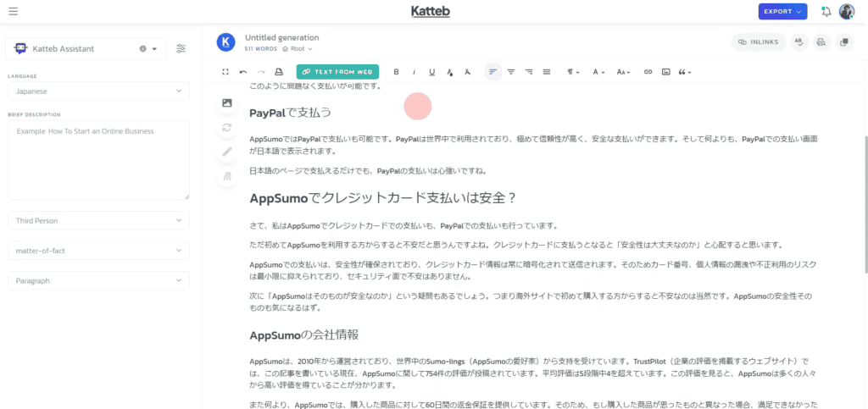This screenshot has width=868, height=409.
Task: Undo the last edit
Action: coord(243,72)
